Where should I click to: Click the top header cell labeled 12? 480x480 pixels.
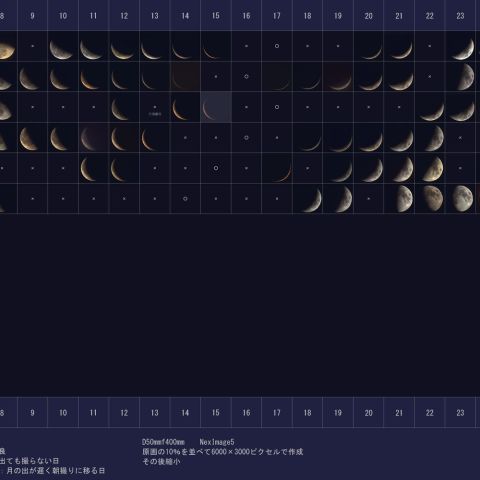coord(124,15)
